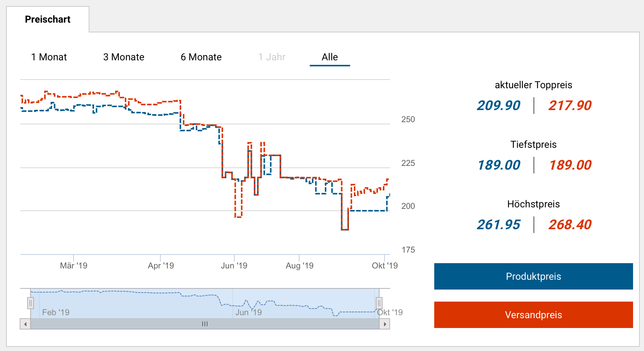Click the right navigator range handle

point(379,303)
